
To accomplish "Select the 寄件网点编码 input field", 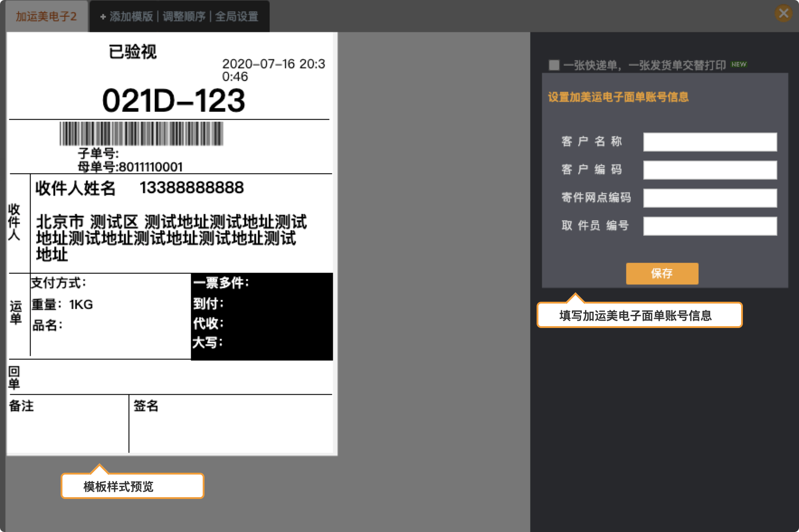I will 710,198.
